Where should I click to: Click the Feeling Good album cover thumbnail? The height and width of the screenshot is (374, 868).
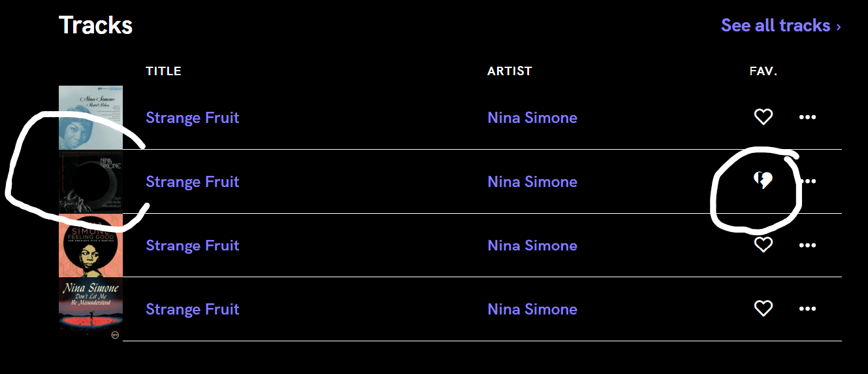coord(91,245)
